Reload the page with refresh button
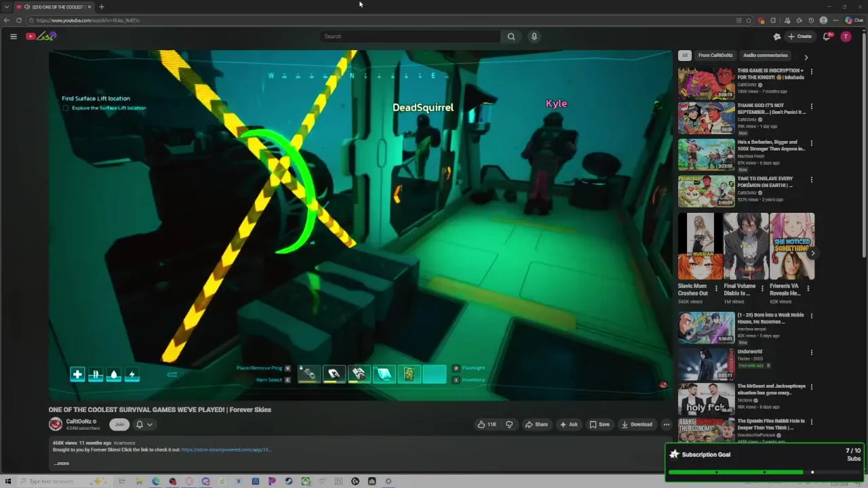 click(19, 20)
